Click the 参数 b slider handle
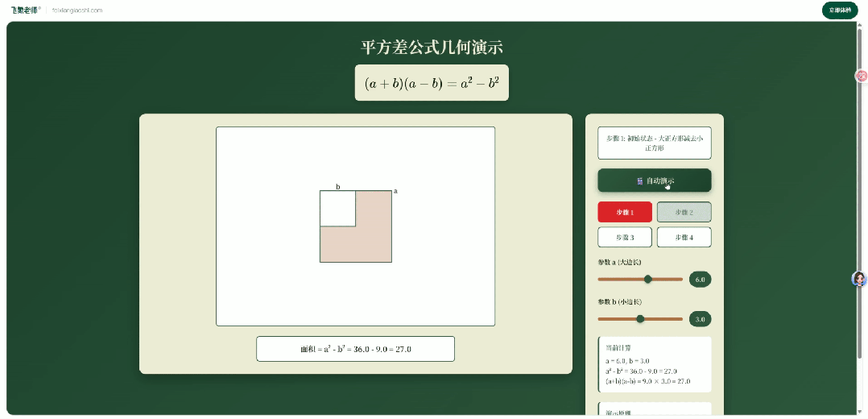 640,318
